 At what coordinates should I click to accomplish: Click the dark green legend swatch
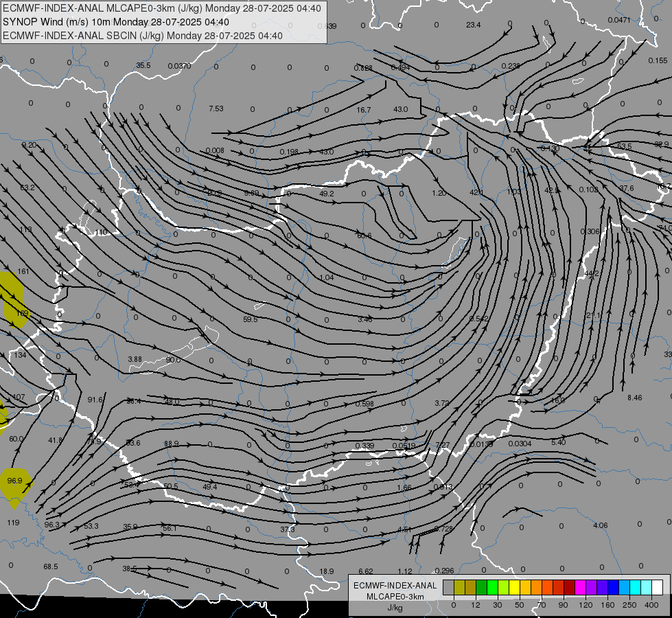pos(481,587)
